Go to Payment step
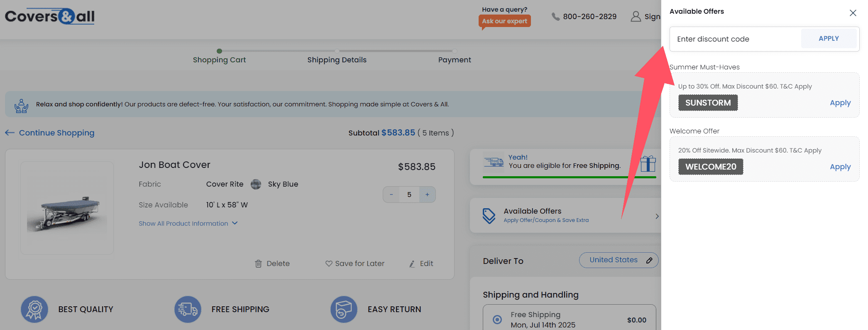The image size is (868, 330). tap(455, 59)
